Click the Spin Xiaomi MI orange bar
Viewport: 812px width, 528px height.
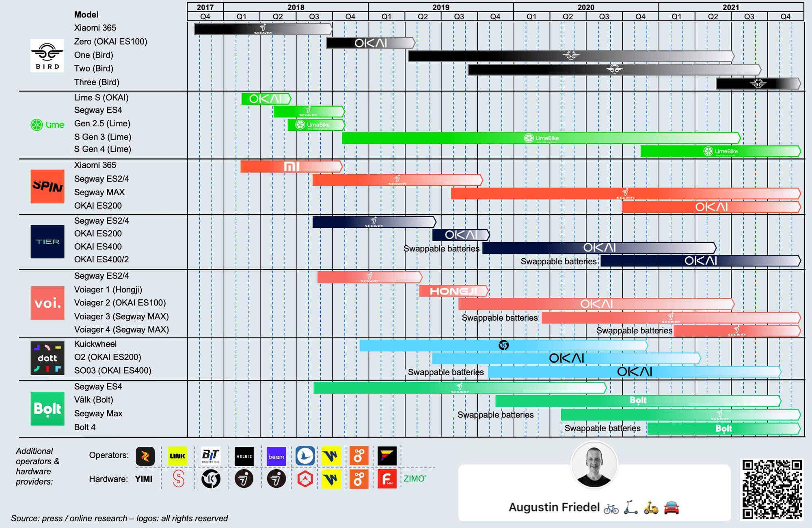click(292, 167)
